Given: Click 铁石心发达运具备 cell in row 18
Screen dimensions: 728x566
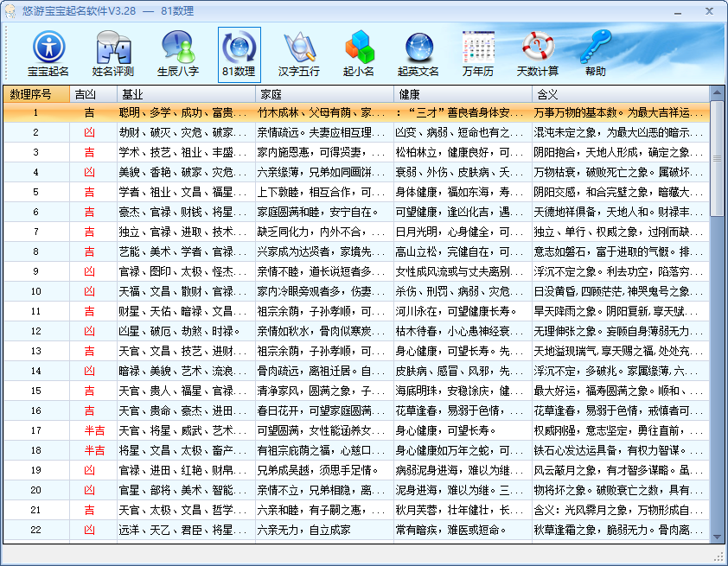Looking at the screenshot, I should 621,450.
